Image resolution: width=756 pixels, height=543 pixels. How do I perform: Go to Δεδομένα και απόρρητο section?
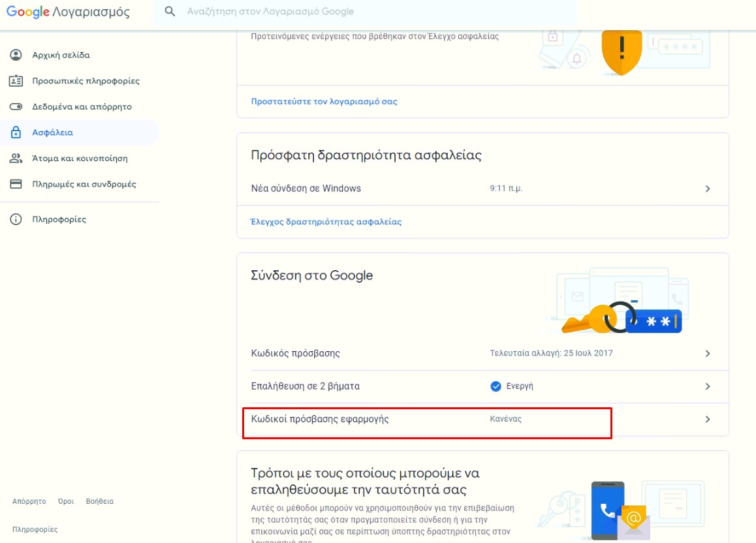pyautogui.click(x=80, y=106)
